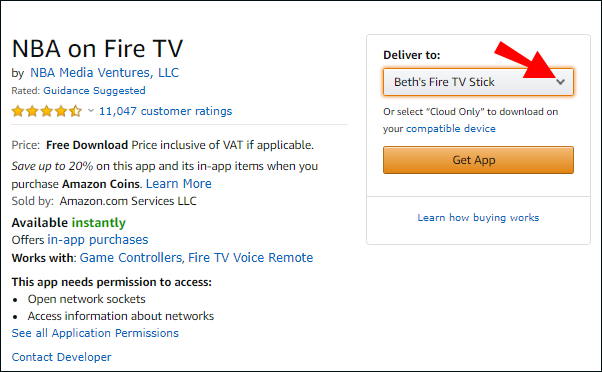Click the star rating icons

pyautogui.click(x=46, y=111)
